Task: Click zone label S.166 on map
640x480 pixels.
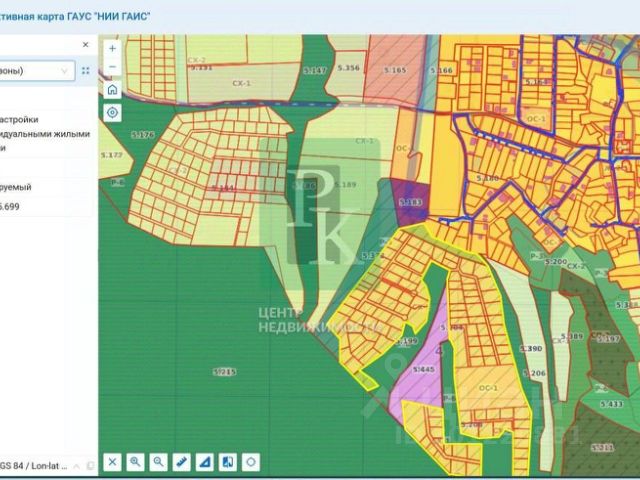Action: pos(441,71)
